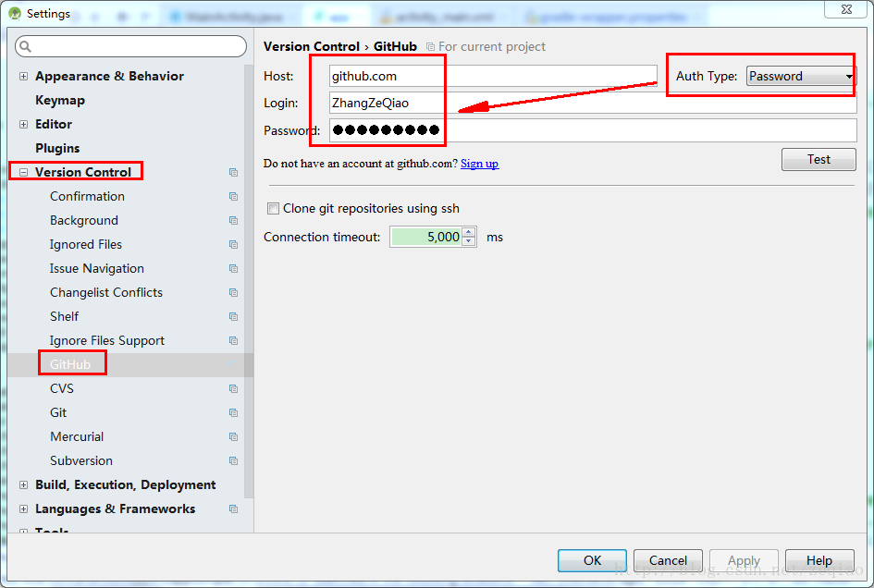874x588 pixels.
Task: Open CVS settings page
Action: click(61, 388)
